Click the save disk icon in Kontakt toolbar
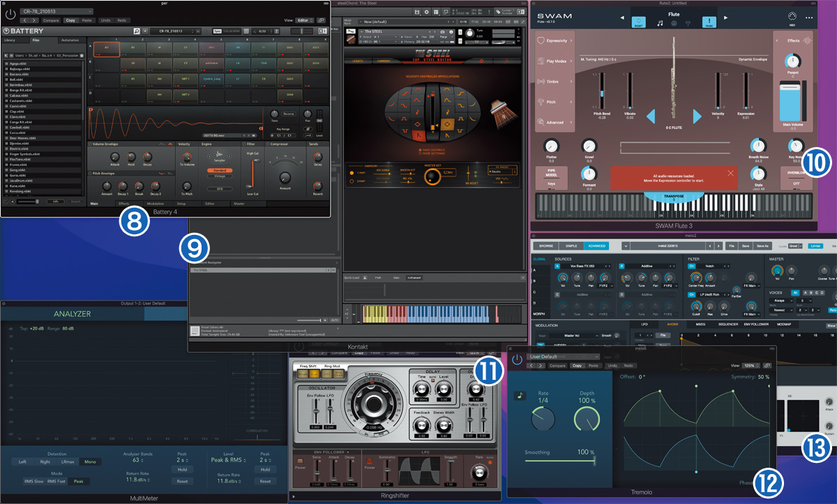Image resolution: width=837 pixels, height=504 pixels. [416, 12]
